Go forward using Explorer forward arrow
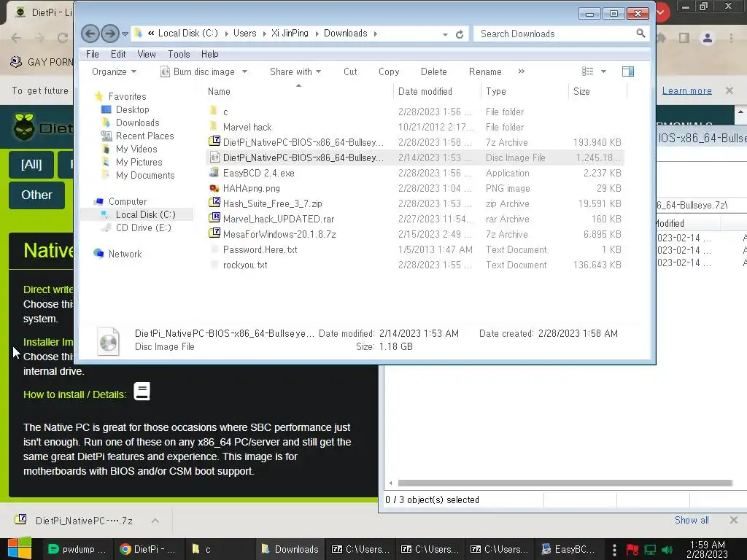Image resolution: width=747 pixels, height=560 pixels. pyautogui.click(x=110, y=34)
